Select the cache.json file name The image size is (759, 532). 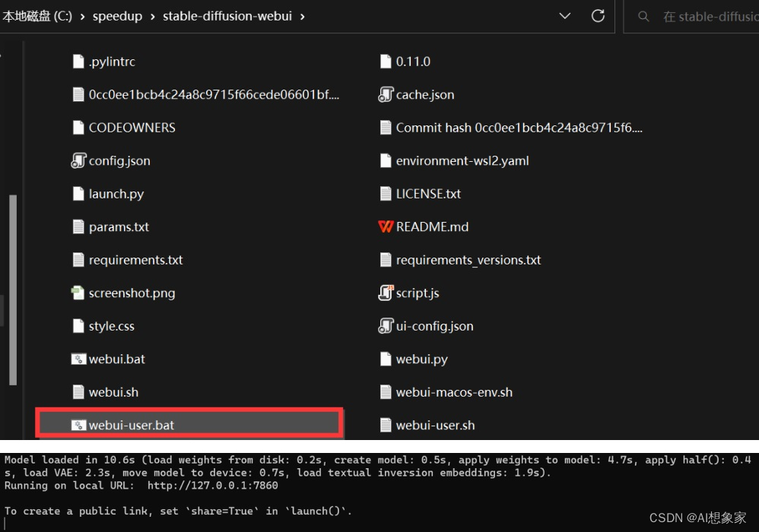pos(425,94)
